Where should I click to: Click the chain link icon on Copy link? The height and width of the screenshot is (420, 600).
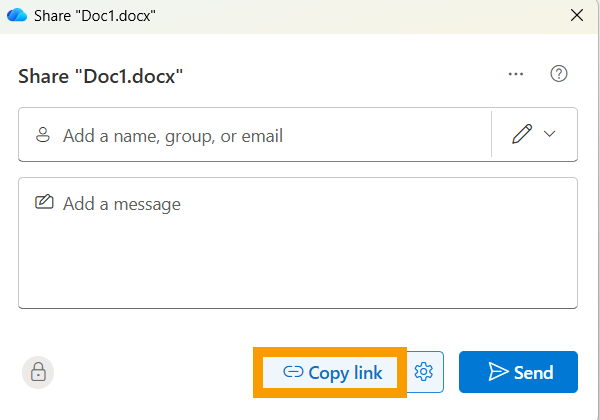coord(292,373)
